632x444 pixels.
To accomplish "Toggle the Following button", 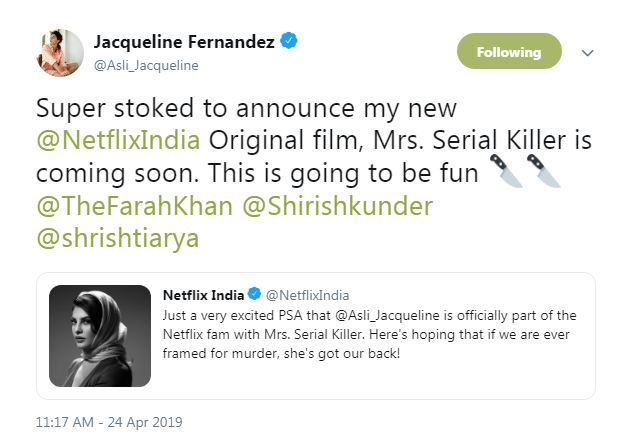I will (x=509, y=52).
